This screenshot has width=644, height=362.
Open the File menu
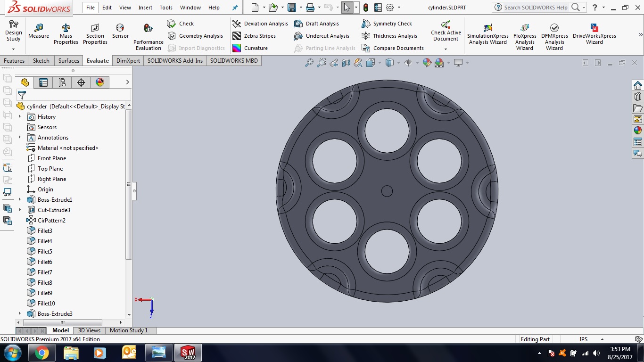pyautogui.click(x=91, y=8)
